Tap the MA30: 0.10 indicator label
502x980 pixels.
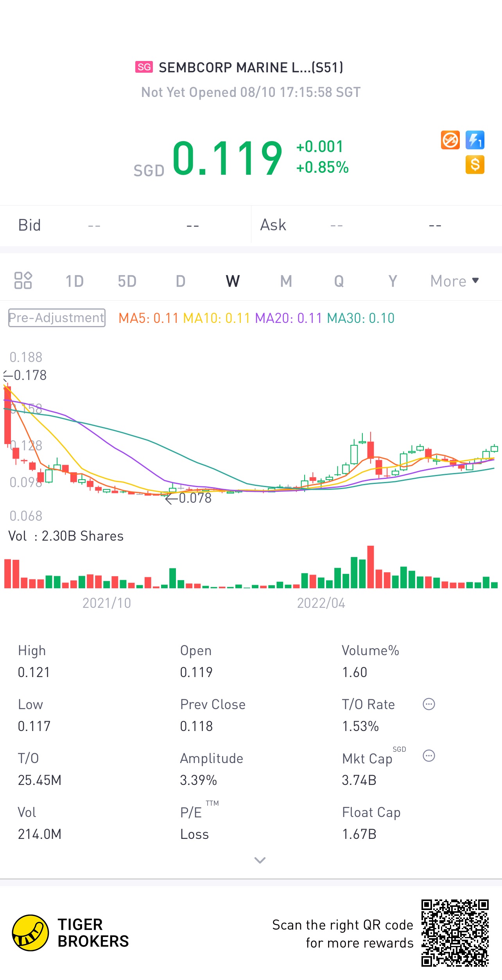point(361,318)
